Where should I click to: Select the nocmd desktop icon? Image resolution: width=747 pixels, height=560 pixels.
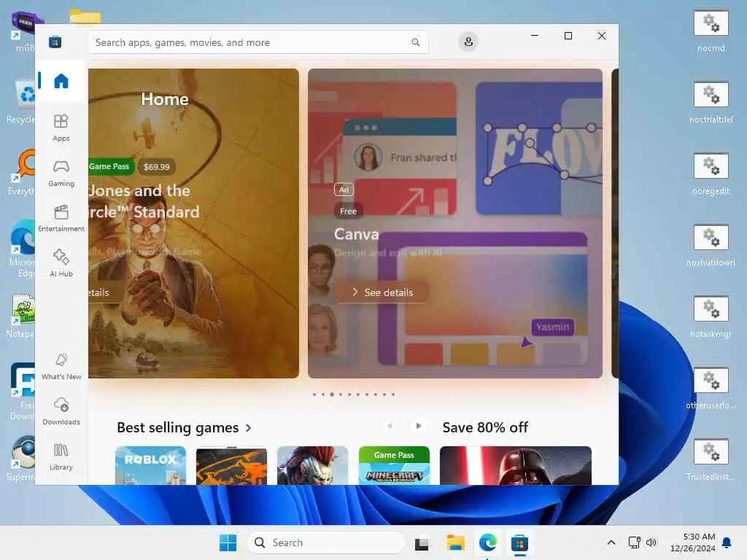711,31
